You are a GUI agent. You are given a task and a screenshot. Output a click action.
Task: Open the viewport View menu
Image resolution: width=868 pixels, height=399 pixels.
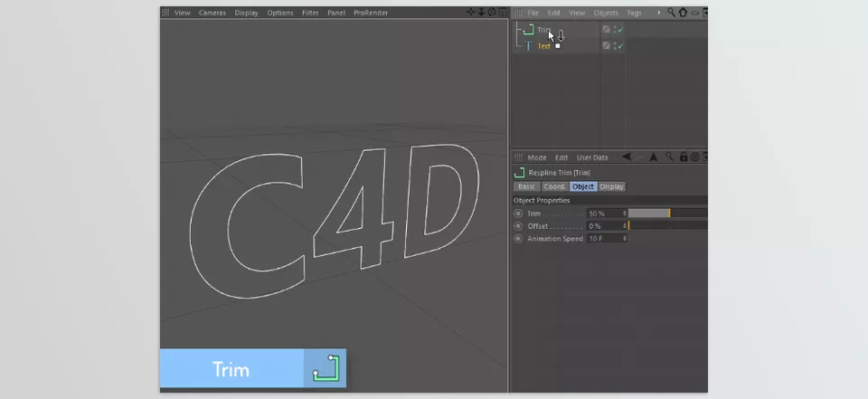coord(182,13)
